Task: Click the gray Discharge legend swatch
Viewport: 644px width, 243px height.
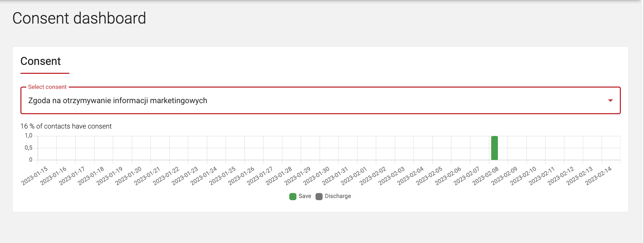Action: click(319, 196)
